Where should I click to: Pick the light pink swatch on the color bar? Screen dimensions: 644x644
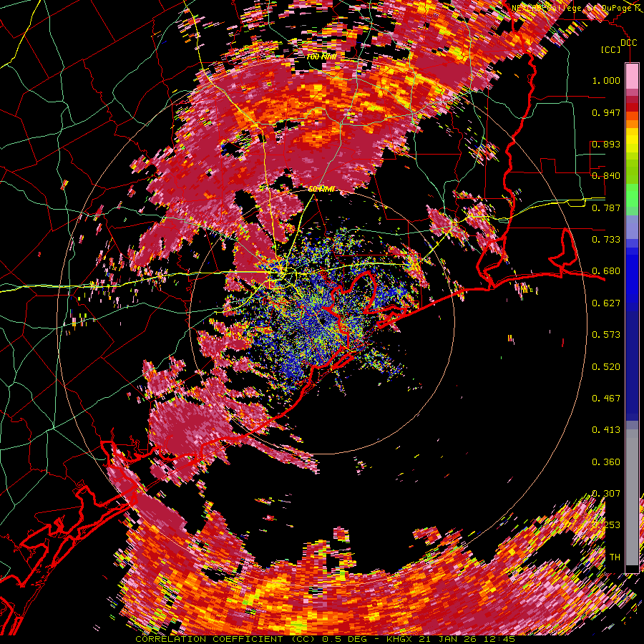(x=632, y=76)
